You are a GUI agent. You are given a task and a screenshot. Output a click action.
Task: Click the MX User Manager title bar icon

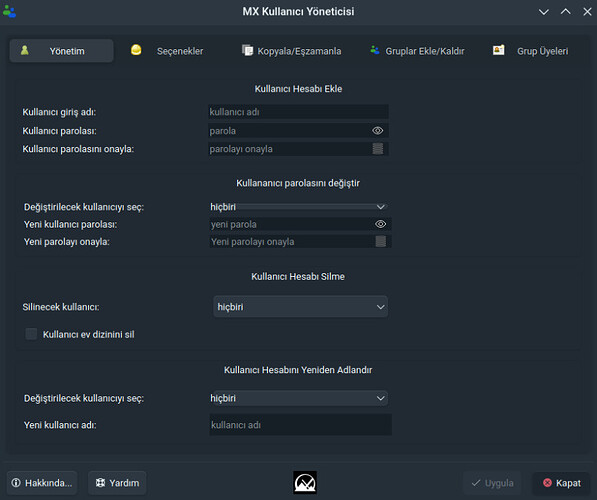click(9, 11)
